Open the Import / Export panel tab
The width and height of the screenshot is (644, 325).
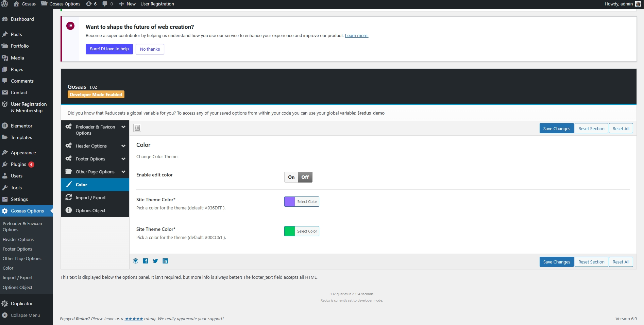click(90, 198)
